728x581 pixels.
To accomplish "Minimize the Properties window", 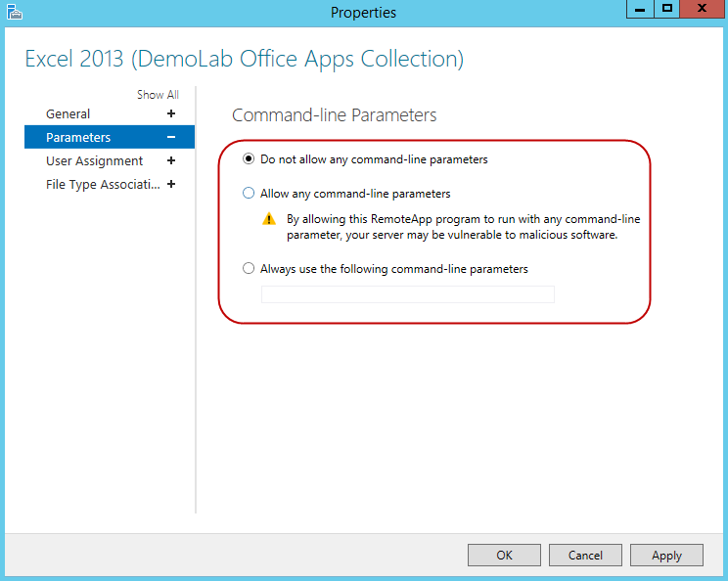I will click(x=639, y=10).
